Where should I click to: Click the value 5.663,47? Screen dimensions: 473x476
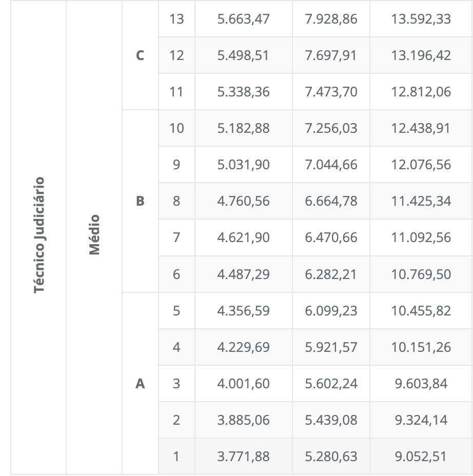[x=243, y=19]
